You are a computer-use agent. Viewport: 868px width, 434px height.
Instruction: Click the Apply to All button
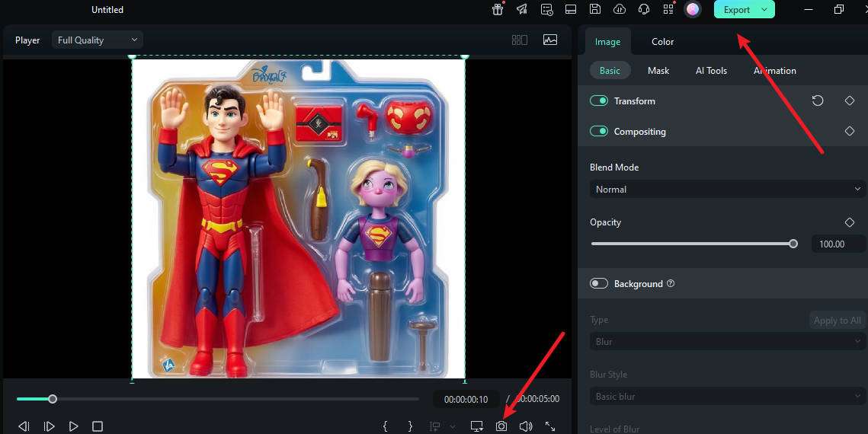(837, 320)
